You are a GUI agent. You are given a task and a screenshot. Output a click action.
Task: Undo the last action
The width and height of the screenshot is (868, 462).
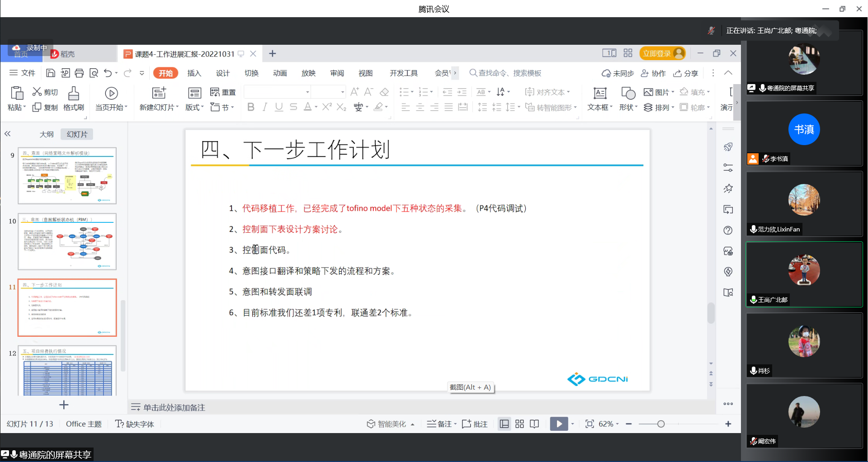coord(108,73)
